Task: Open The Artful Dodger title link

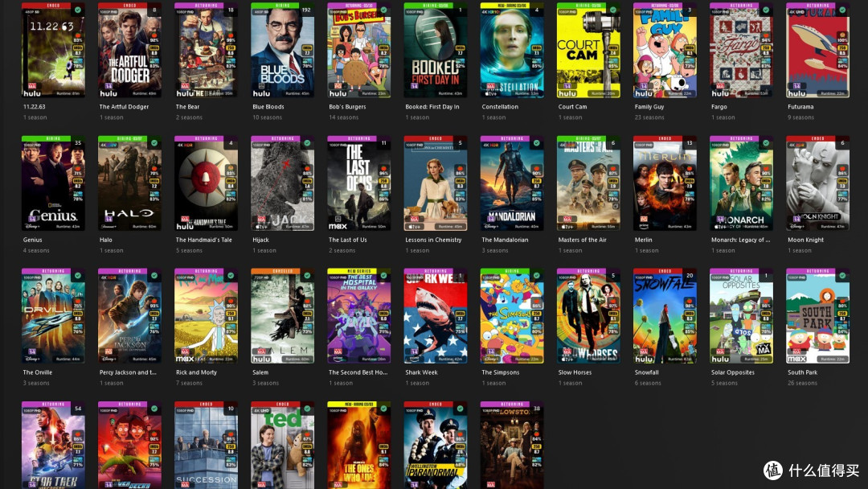Action: (x=124, y=107)
